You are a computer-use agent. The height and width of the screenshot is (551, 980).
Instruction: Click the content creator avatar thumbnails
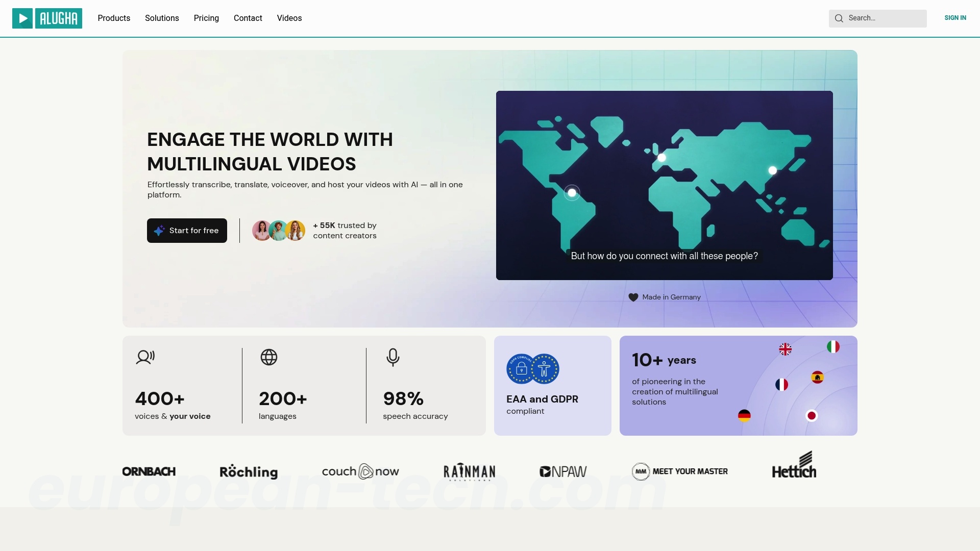pos(279,231)
